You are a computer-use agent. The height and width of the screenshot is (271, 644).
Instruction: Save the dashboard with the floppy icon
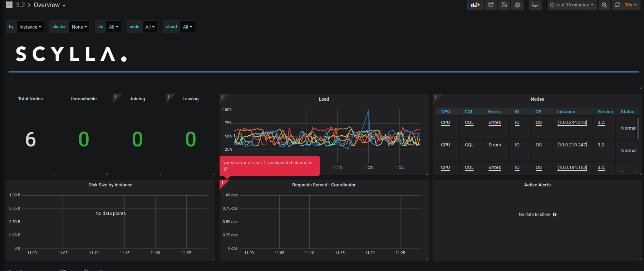click(x=504, y=5)
